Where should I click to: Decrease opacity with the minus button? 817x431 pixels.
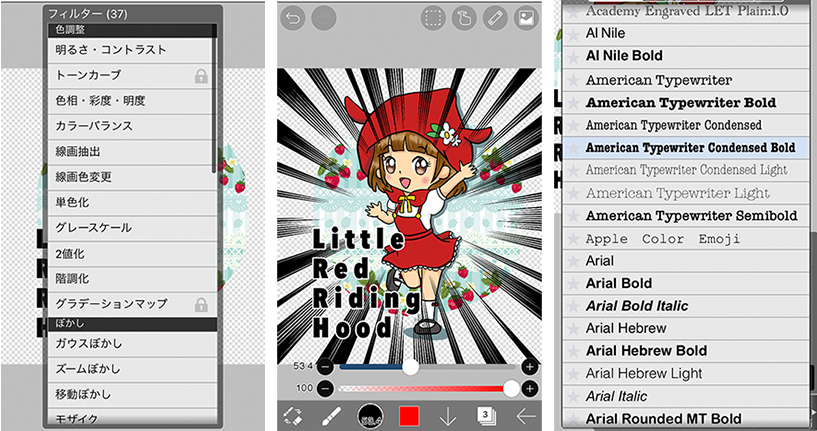click(x=325, y=388)
